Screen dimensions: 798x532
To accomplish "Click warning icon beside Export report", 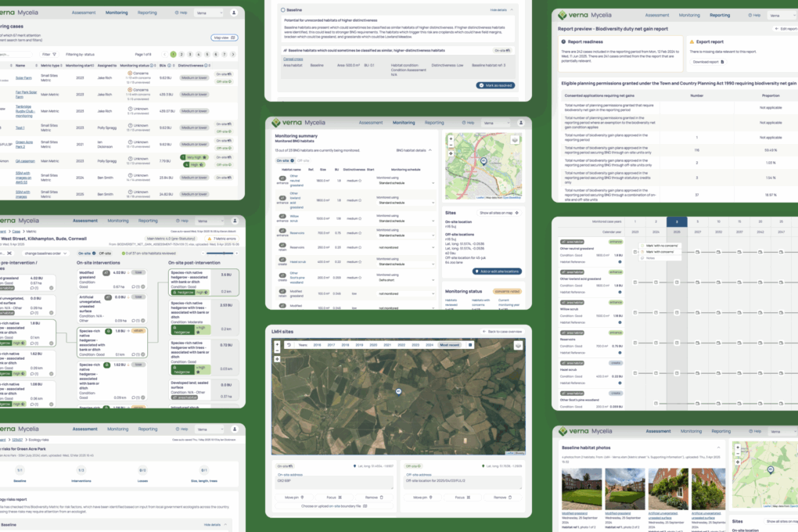I will 692,41.
